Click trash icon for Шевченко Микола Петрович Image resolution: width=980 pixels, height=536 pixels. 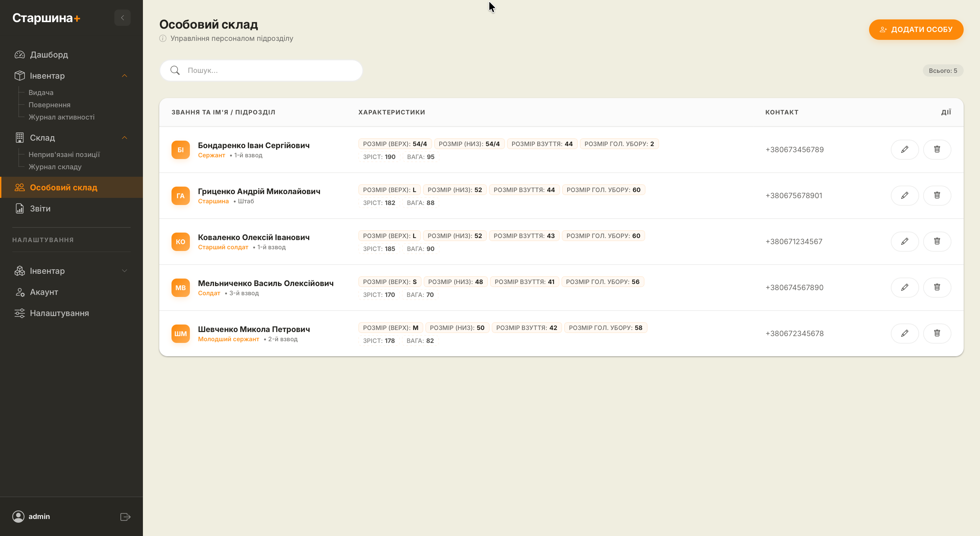click(x=937, y=333)
